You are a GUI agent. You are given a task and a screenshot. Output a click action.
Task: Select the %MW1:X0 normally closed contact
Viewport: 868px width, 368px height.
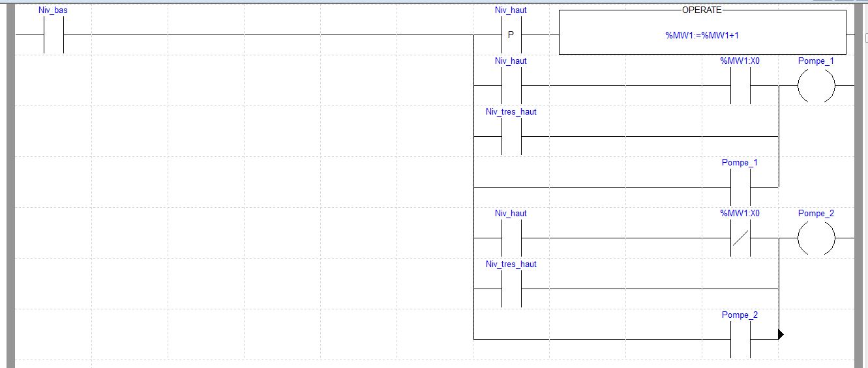(740, 238)
